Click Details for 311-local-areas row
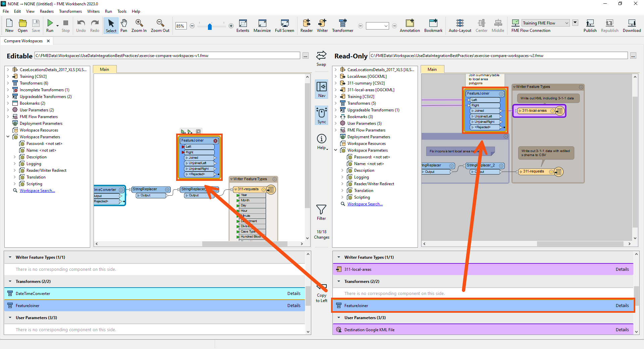The image size is (644, 349). pyautogui.click(x=622, y=269)
